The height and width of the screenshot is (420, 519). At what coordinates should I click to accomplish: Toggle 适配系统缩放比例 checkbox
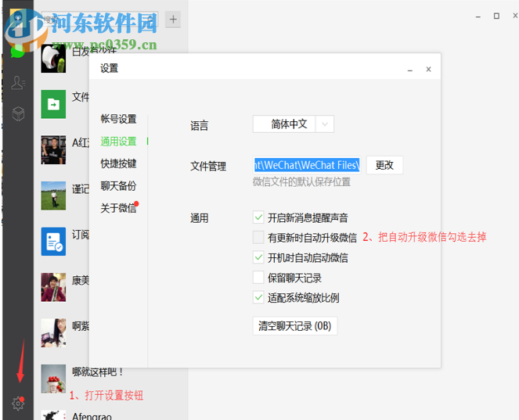point(258,298)
